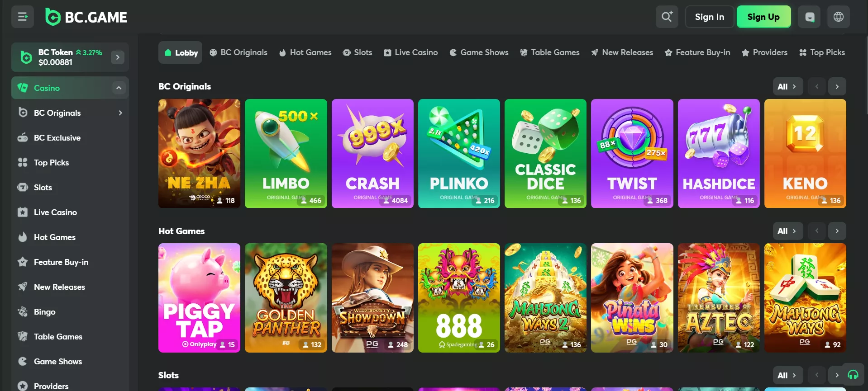Click the Sign Up button
The width and height of the screenshot is (868, 391).
pyautogui.click(x=763, y=17)
